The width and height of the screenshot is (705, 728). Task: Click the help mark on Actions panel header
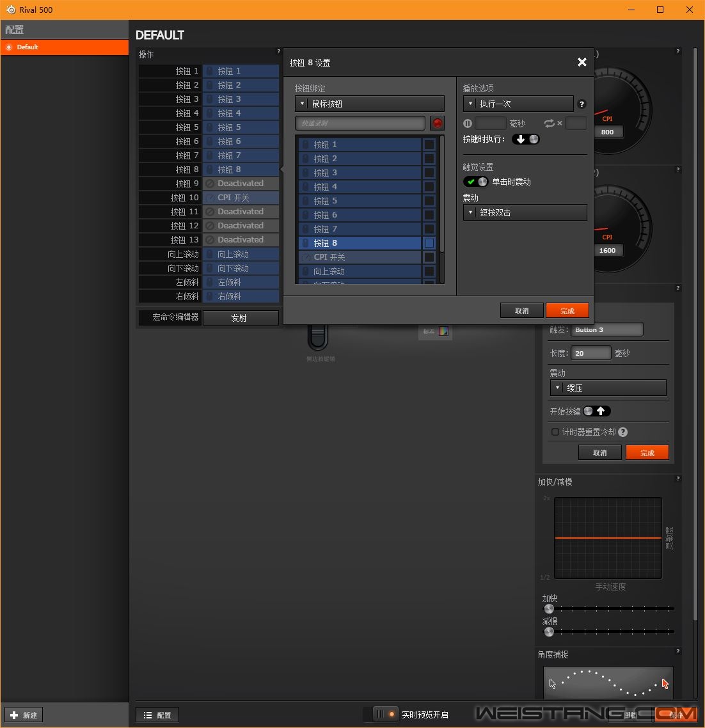(279, 51)
